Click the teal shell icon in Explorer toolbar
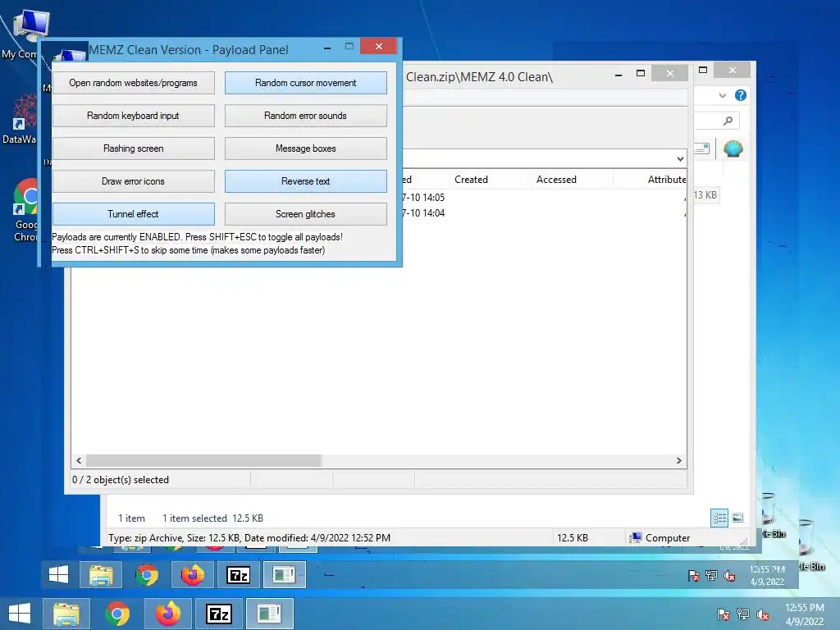Image resolution: width=840 pixels, height=630 pixels. [733, 148]
